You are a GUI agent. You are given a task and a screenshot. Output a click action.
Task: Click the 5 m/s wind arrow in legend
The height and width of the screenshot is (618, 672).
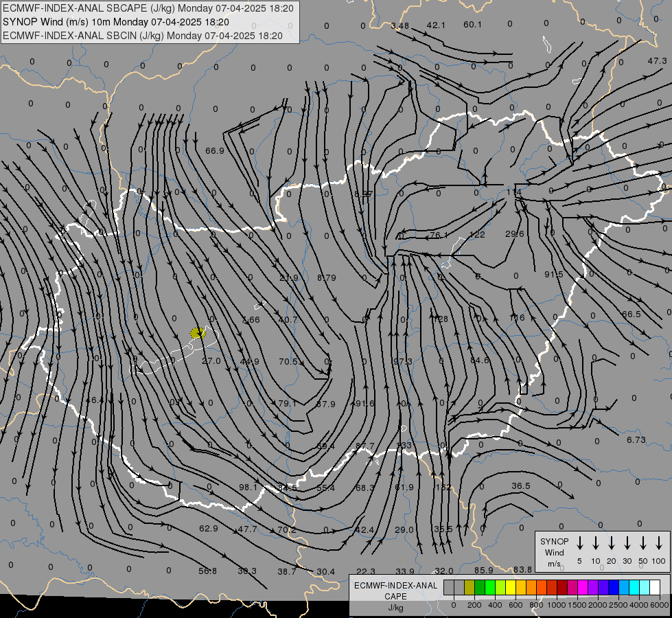[x=579, y=543]
